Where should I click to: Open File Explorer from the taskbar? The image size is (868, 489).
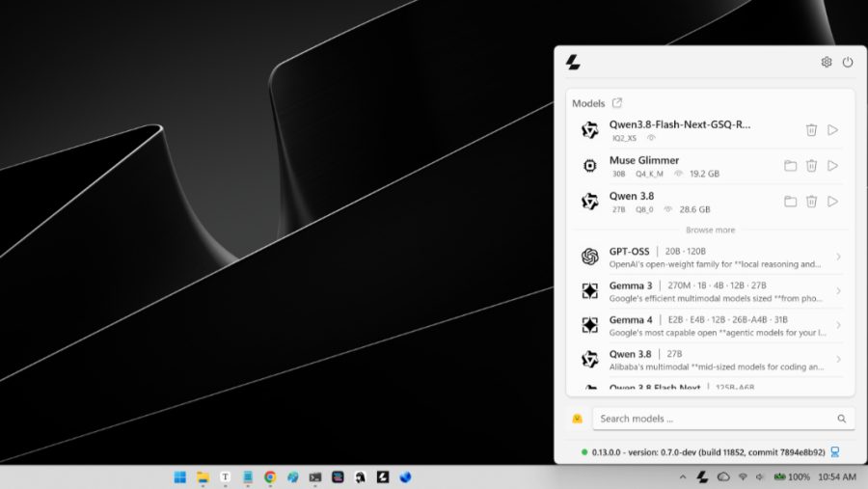[x=203, y=477]
